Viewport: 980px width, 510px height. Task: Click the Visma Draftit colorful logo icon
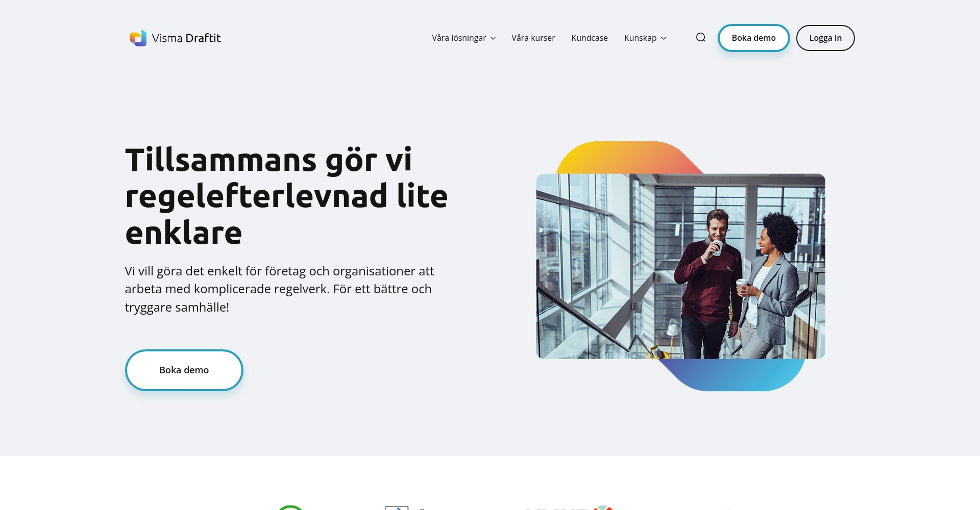click(x=138, y=38)
